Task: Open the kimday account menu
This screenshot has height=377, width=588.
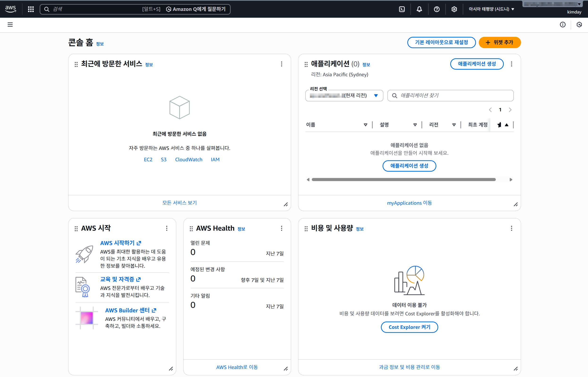Action: 574,12
